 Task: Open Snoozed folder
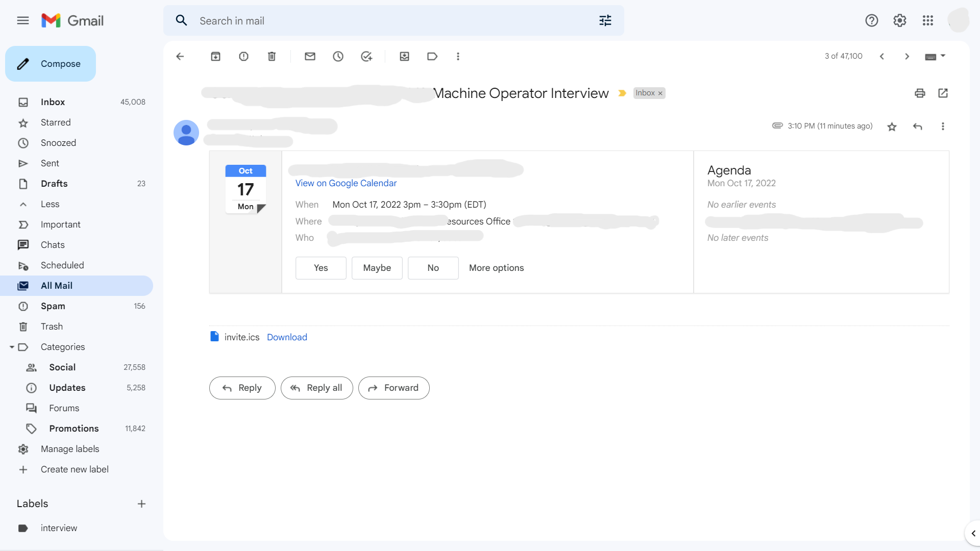point(77,143)
